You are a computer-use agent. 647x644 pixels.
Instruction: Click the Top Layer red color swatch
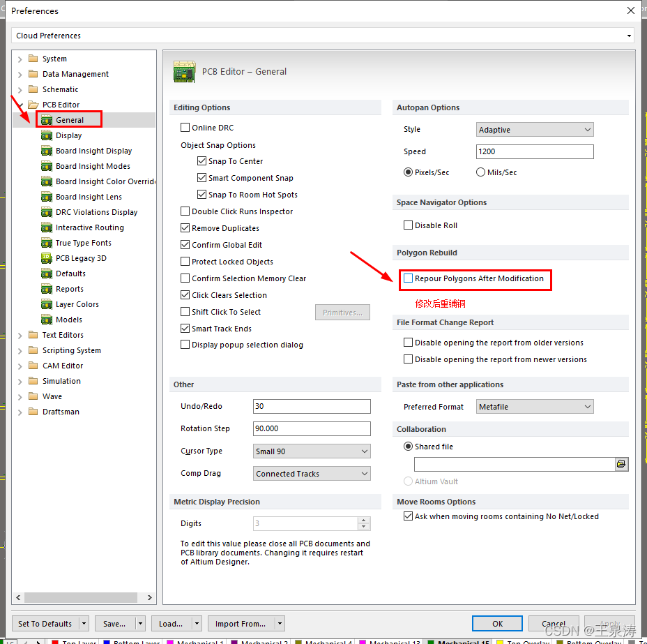[x=55, y=642]
